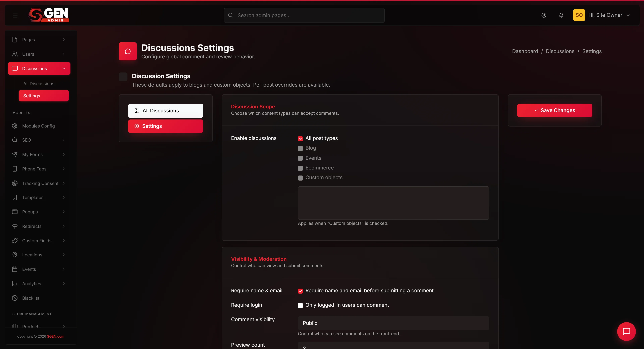
Task: Open SGEN.com link in footer
Action: [56, 336]
